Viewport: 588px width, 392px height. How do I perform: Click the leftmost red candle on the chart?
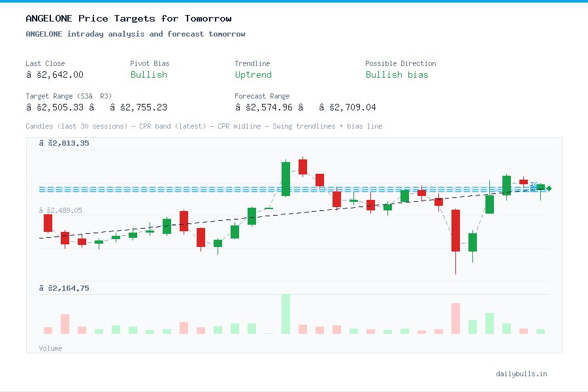coord(47,223)
